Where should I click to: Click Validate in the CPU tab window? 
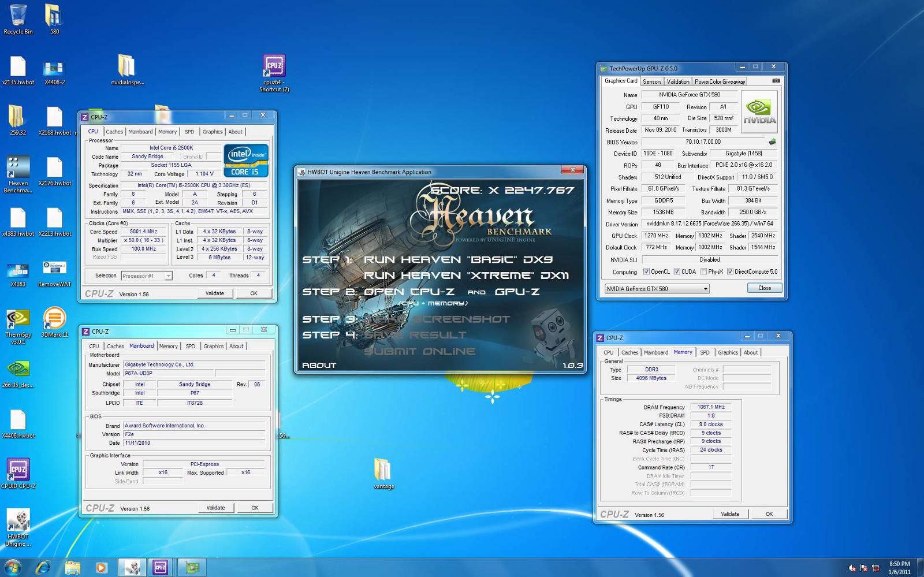[x=215, y=293]
